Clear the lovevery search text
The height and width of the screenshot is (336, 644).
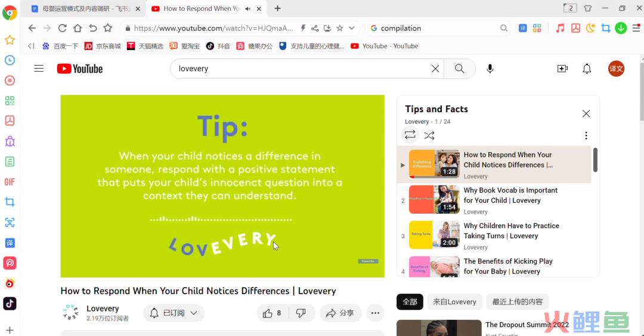click(x=435, y=69)
